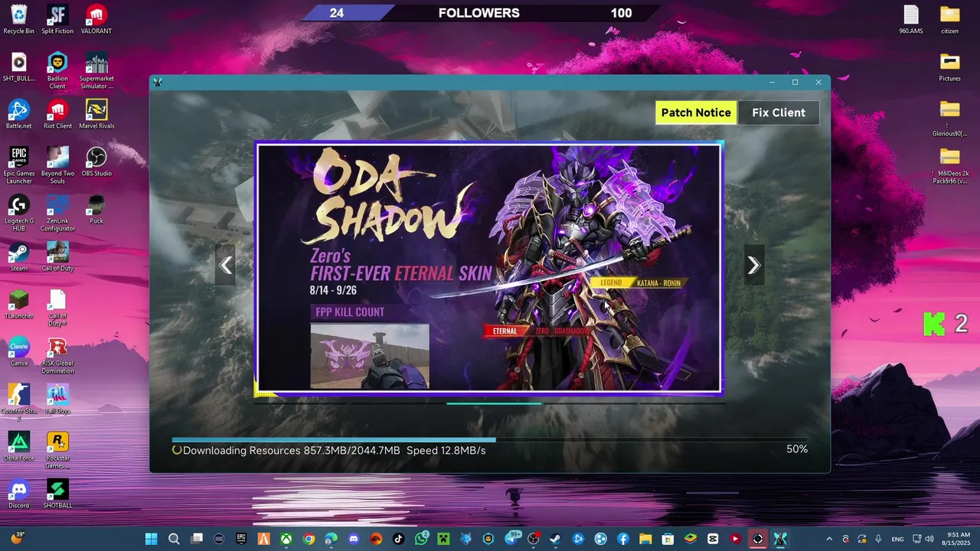Viewport: 980px width, 551px height.
Task: Select Call of Duty game shortcut
Action: coord(57,256)
